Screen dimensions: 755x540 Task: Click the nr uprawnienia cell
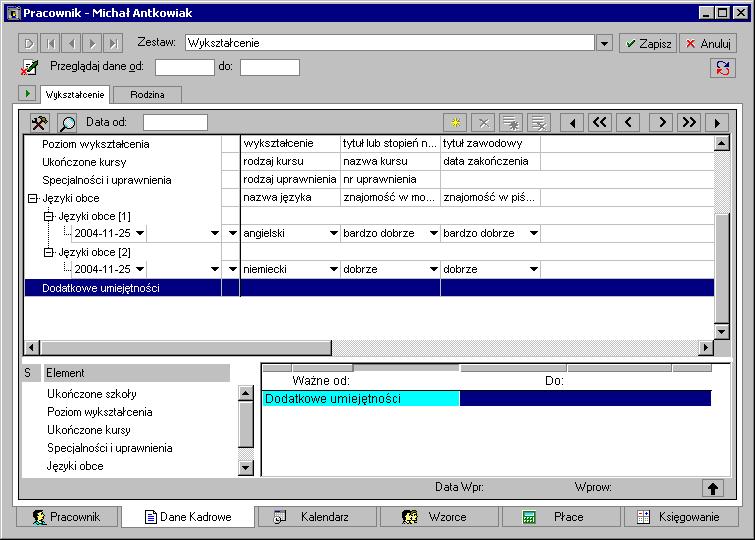[x=390, y=179]
